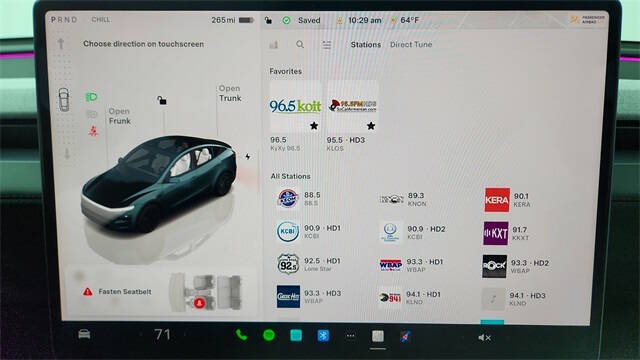Tune to 93.3 HD3 WBAP
This screenshot has width=640, height=360.
pos(309,296)
